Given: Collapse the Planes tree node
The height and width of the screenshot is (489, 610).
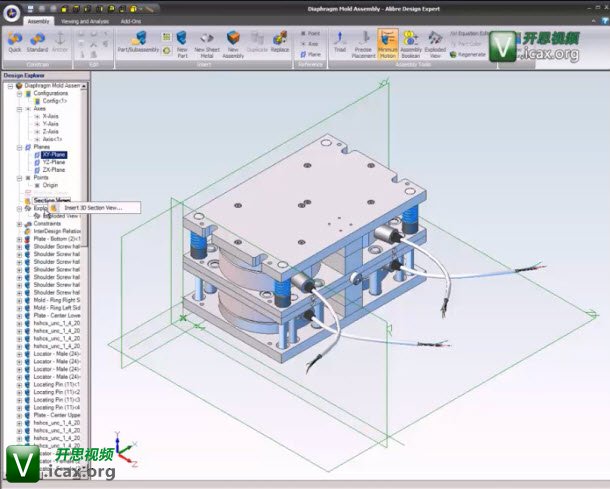Looking at the screenshot, I should click(x=19, y=147).
